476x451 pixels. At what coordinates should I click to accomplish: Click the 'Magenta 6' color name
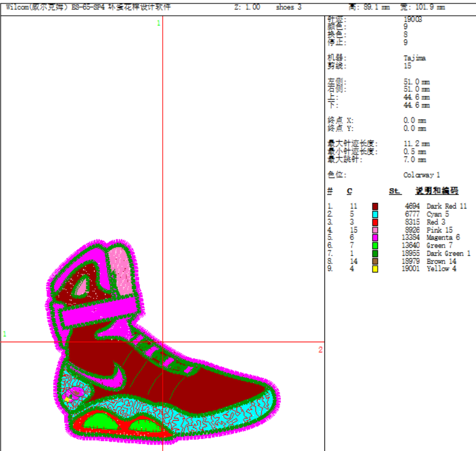pyautogui.click(x=443, y=238)
